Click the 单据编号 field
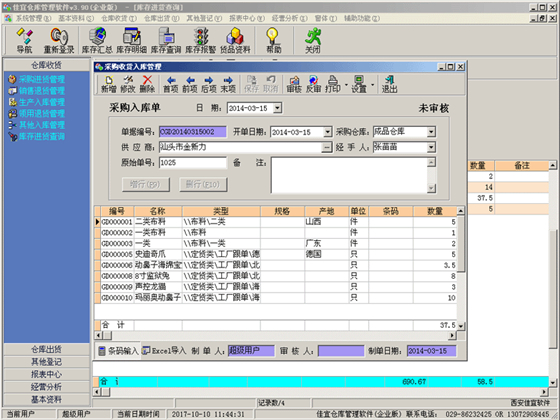Image resolution: width=560 pixels, height=420 pixels. point(192,132)
